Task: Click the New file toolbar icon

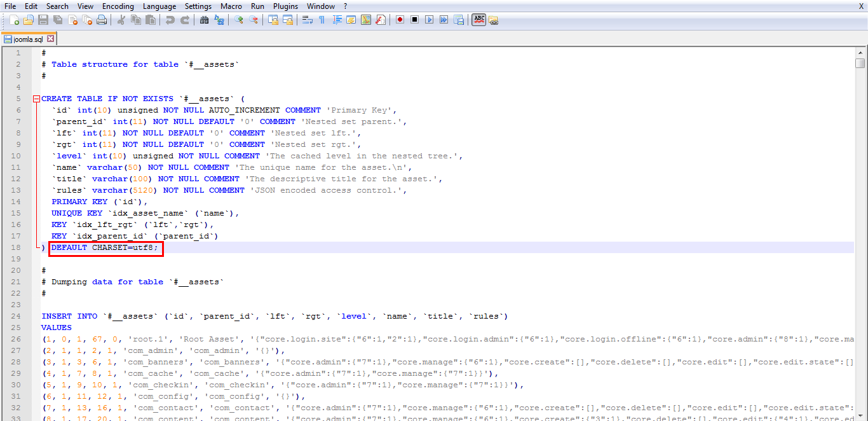Action: pyautogui.click(x=14, y=20)
